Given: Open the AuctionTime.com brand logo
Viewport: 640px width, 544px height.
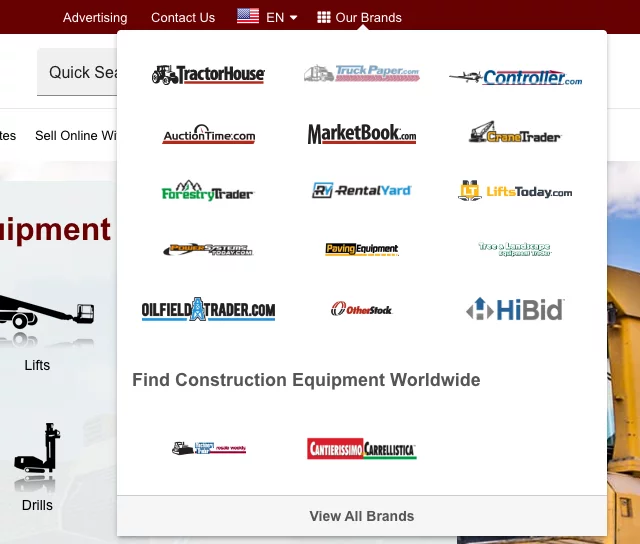Looking at the screenshot, I should coord(209,134).
